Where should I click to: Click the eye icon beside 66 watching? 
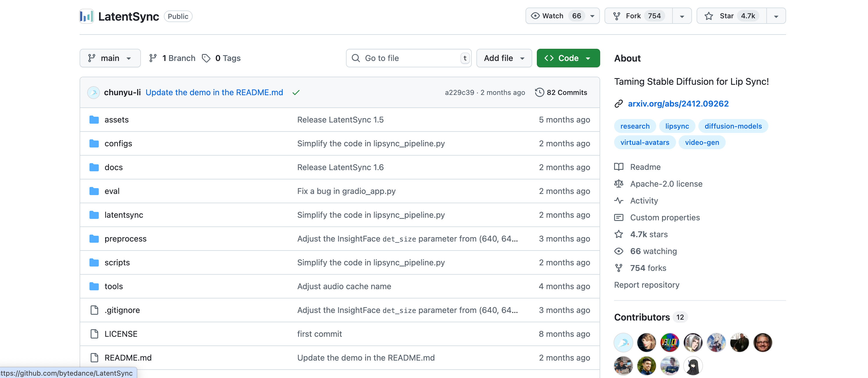619,251
